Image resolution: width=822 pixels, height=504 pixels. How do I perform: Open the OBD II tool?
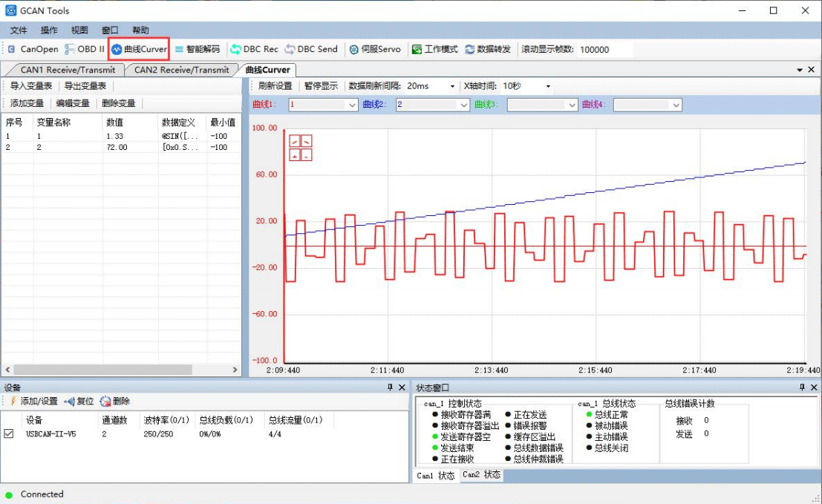85,49
